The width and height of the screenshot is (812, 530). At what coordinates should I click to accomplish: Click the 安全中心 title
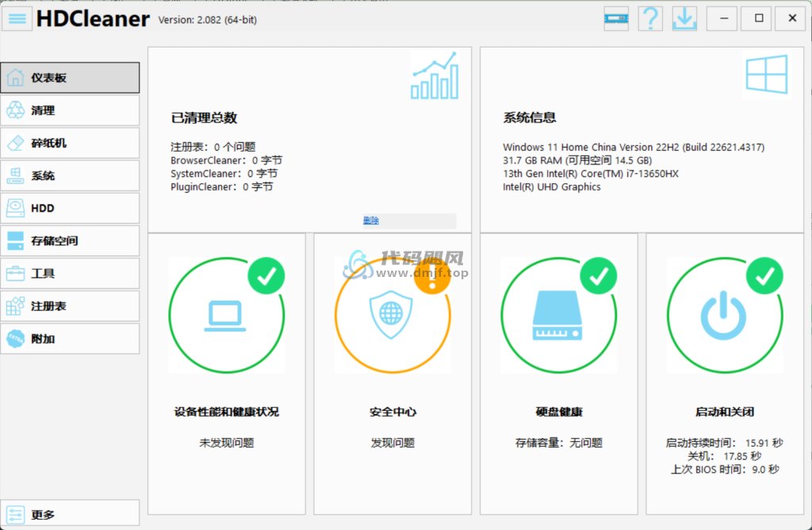(393, 412)
